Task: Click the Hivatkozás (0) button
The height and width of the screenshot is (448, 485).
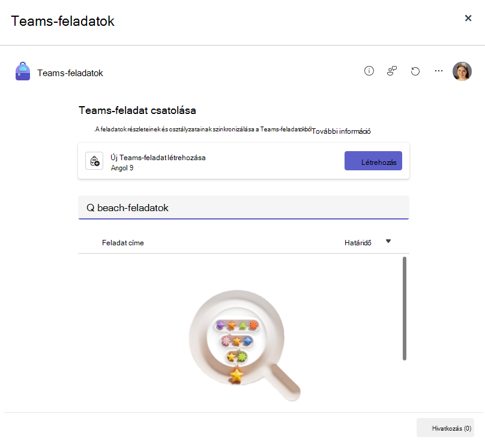Action: pos(445,428)
